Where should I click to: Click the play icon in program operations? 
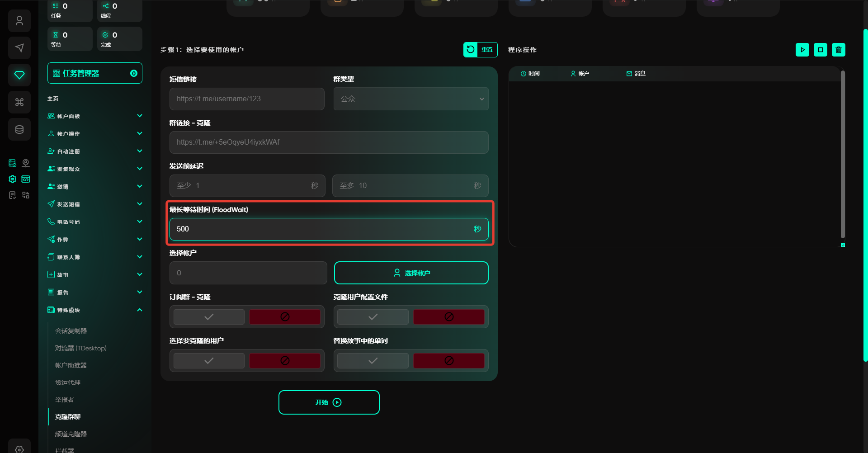[x=802, y=50]
